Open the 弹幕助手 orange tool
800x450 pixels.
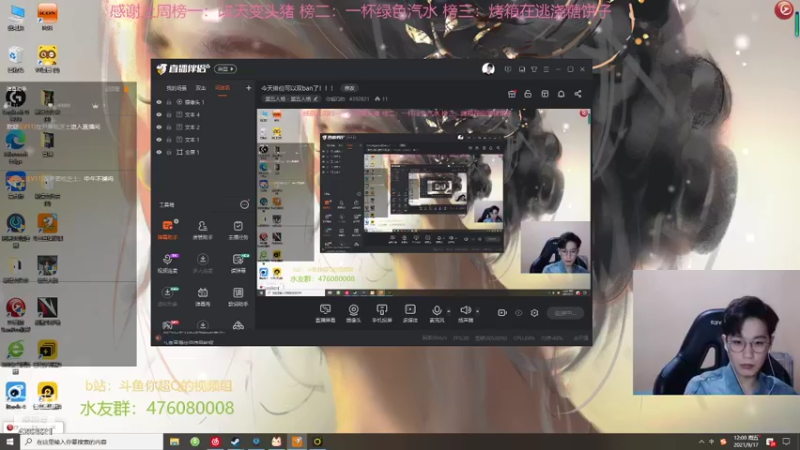pos(167,230)
